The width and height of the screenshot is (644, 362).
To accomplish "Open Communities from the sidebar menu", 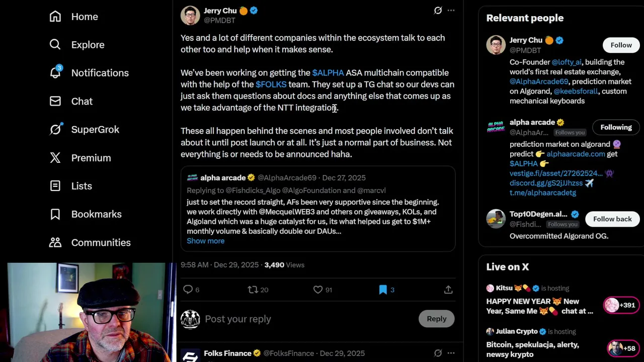I will [x=101, y=242].
